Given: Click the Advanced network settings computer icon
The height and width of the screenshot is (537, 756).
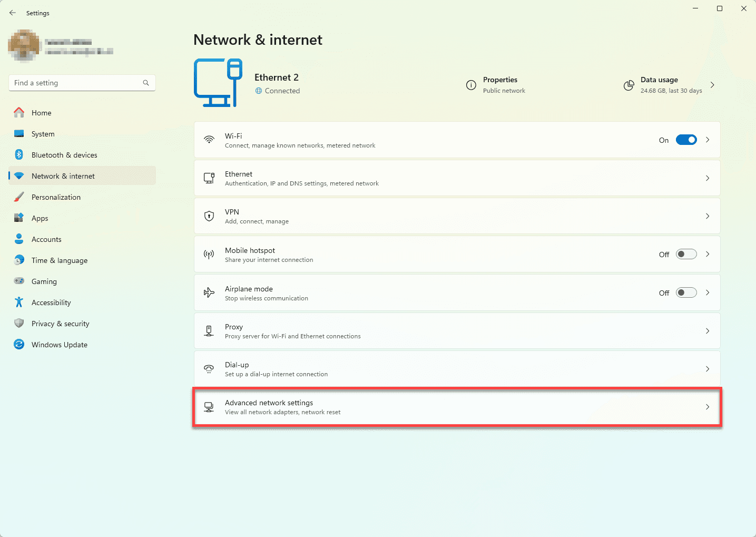Looking at the screenshot, I should pyautogui.click(x=209, y=407).
